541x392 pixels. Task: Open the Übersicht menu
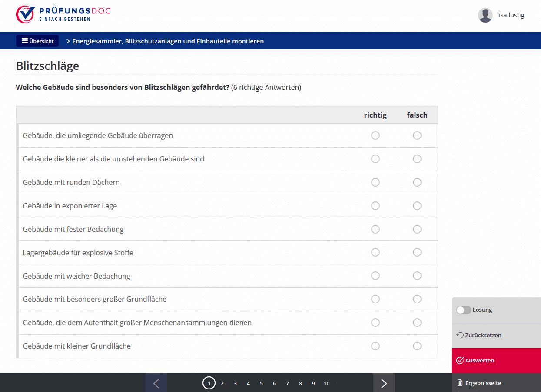[x=37, y=41]
